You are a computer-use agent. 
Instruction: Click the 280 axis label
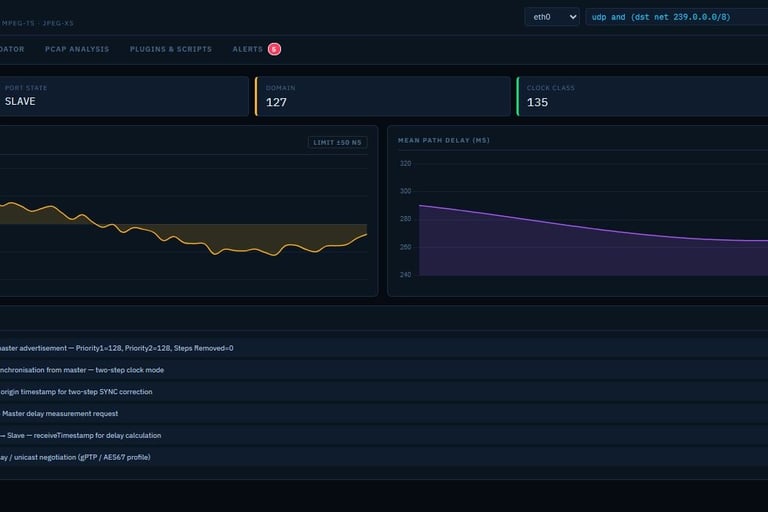click(x=406, y=219)
